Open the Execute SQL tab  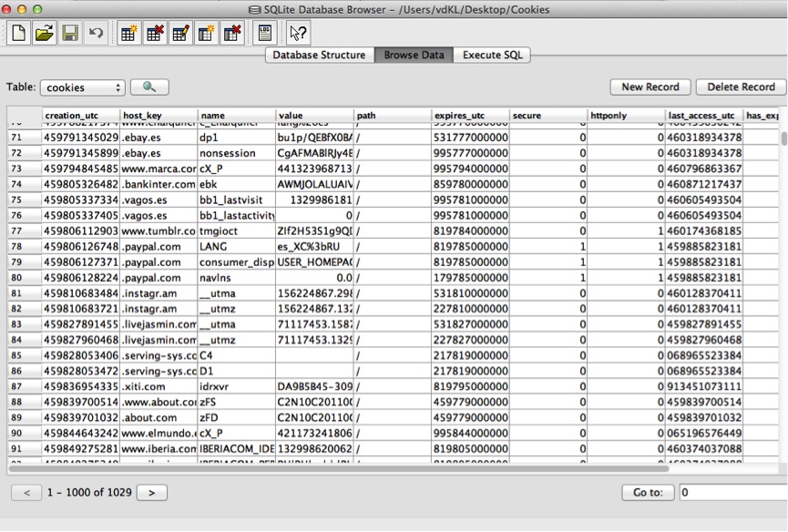493,55
